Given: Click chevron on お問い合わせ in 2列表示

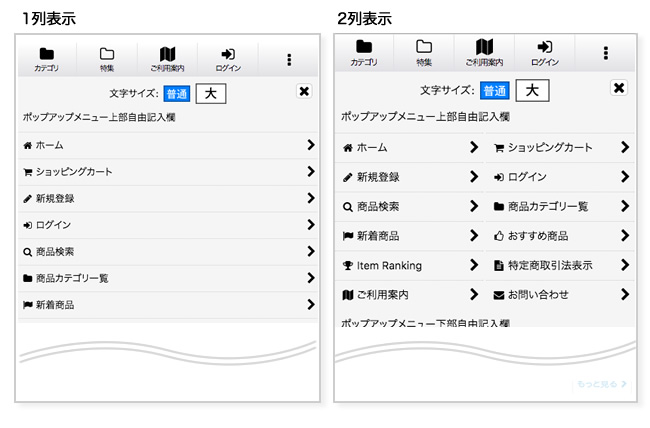Looking at the screenshot, I should (625, 294).
